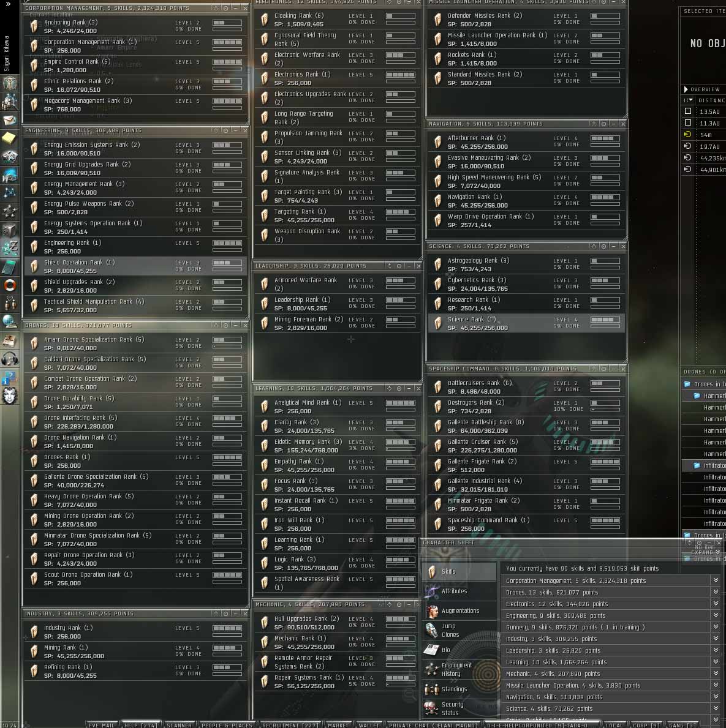
Task: Open the chat channels people icon in sidebar
Action: (10, 304)
